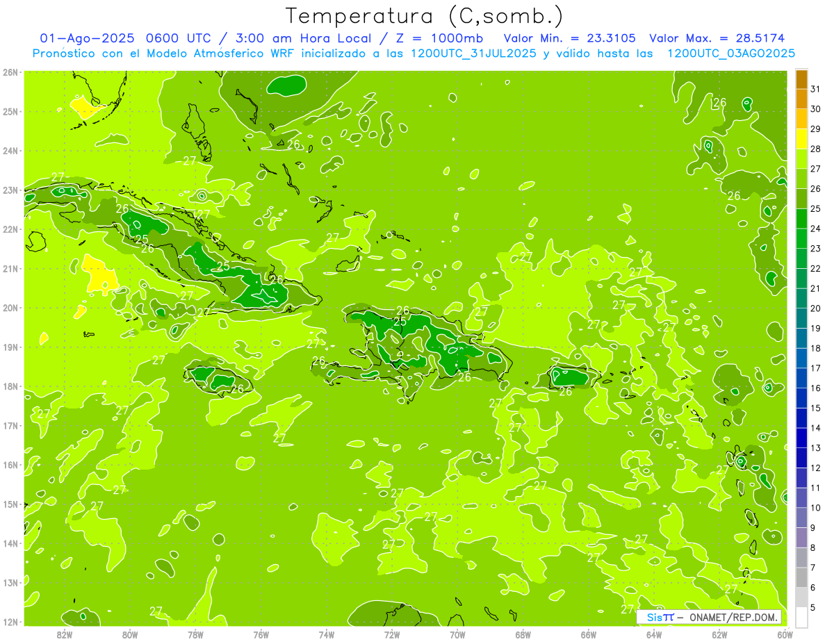Click the "68W" longitude axis label
Image resolution: width=834 pixels, height=644 pixels.
(x=523, y=635)
